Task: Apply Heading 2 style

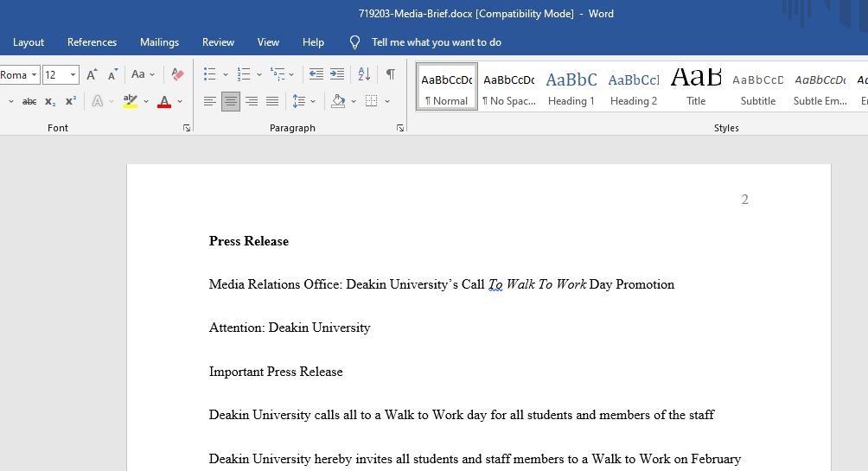Action: [x=634, y=87]
